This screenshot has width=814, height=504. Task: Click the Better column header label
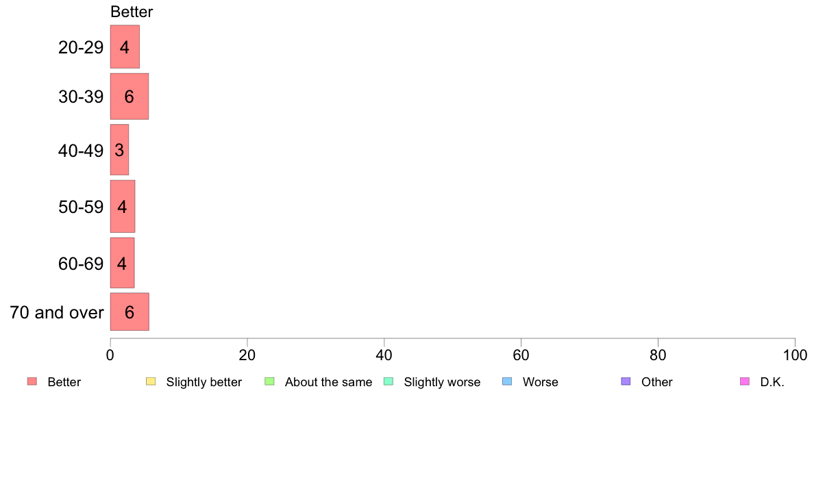(x=132, y=12)
